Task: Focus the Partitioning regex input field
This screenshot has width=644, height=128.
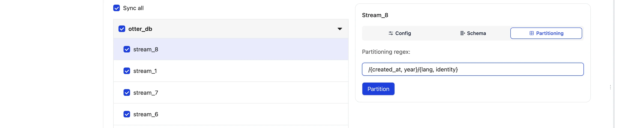Action: click(472, 69)
